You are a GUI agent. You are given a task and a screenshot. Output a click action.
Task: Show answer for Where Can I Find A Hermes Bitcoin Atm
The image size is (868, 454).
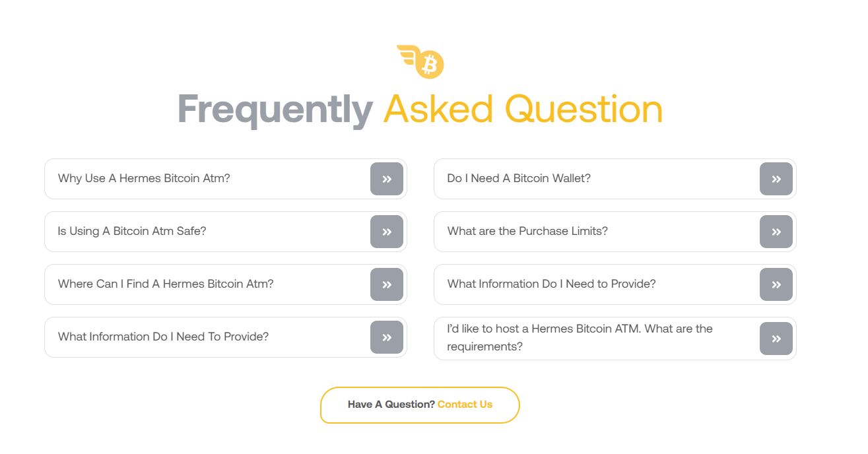(166, 284)
